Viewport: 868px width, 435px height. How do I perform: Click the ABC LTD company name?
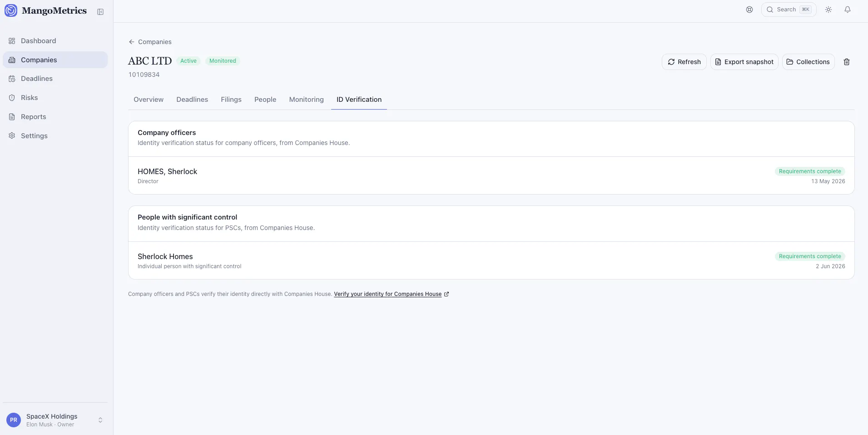[150, 61]
